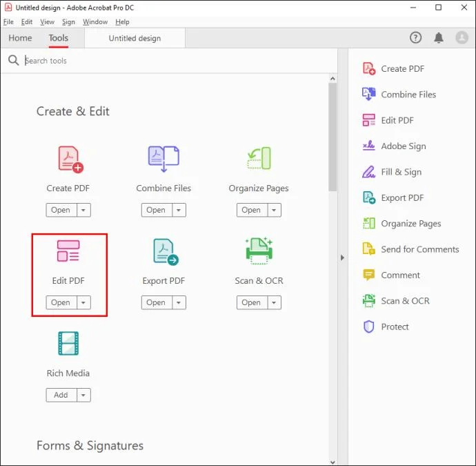The width and height of the screenshot is (476, 466).
Task: Open the Help menu
Action: (122, 22)
